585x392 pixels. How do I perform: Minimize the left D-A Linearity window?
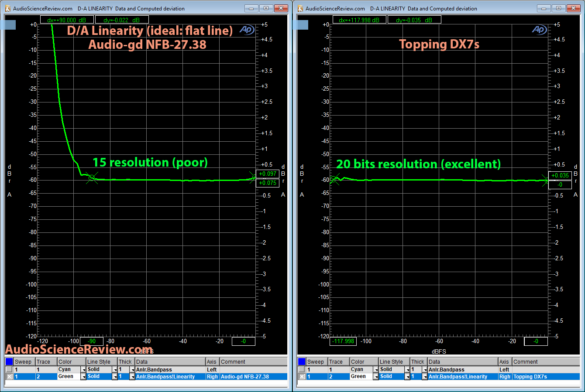251,8
